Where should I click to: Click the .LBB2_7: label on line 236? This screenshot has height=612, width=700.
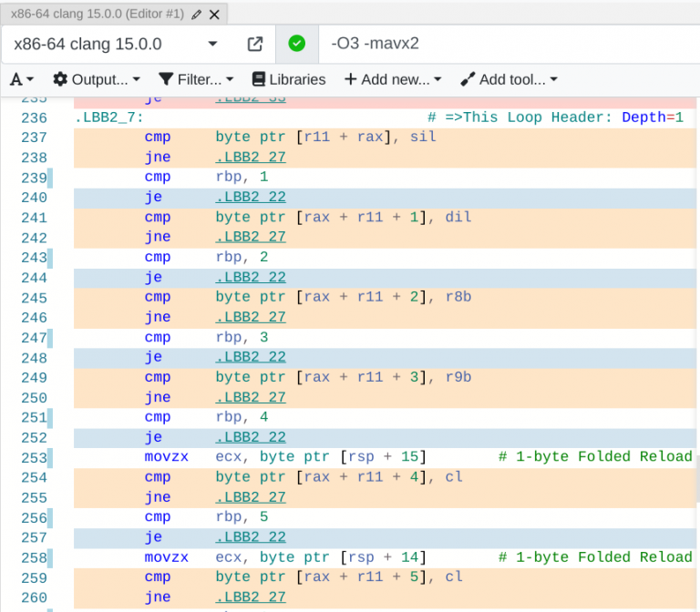coord(109,117)
